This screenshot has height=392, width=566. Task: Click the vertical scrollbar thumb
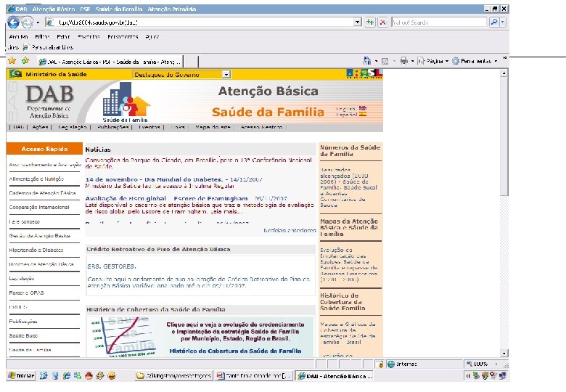[504, 137]
